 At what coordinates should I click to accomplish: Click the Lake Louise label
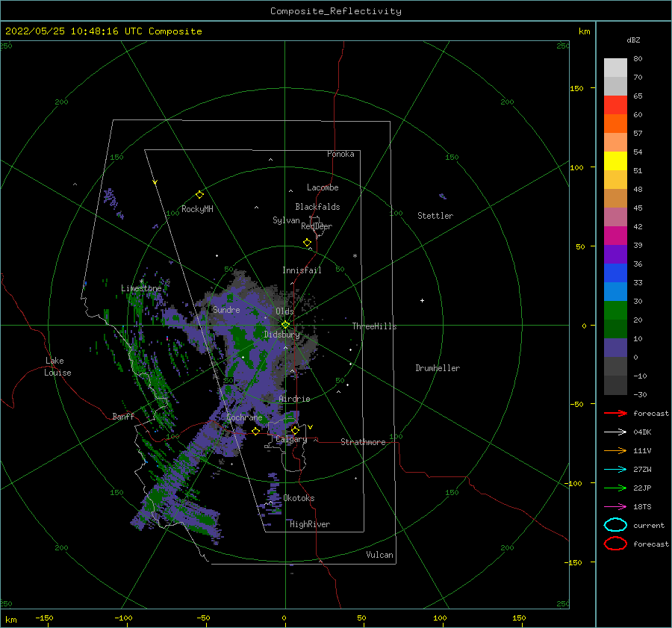(57, 367)
